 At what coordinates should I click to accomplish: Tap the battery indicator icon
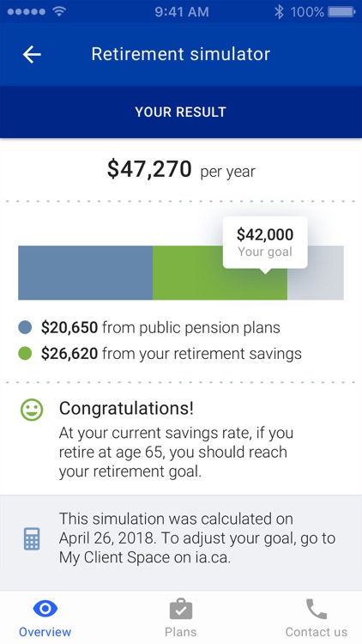click(341, 11)
